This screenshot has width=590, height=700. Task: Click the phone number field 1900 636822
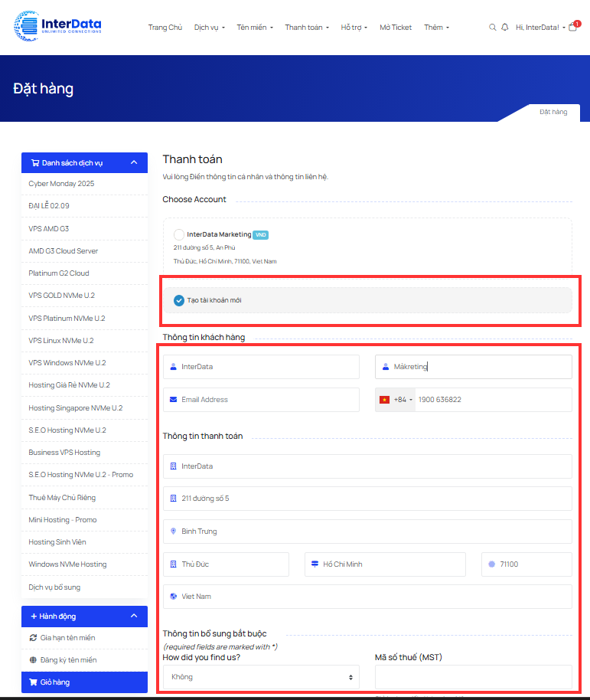coord(494,400)
